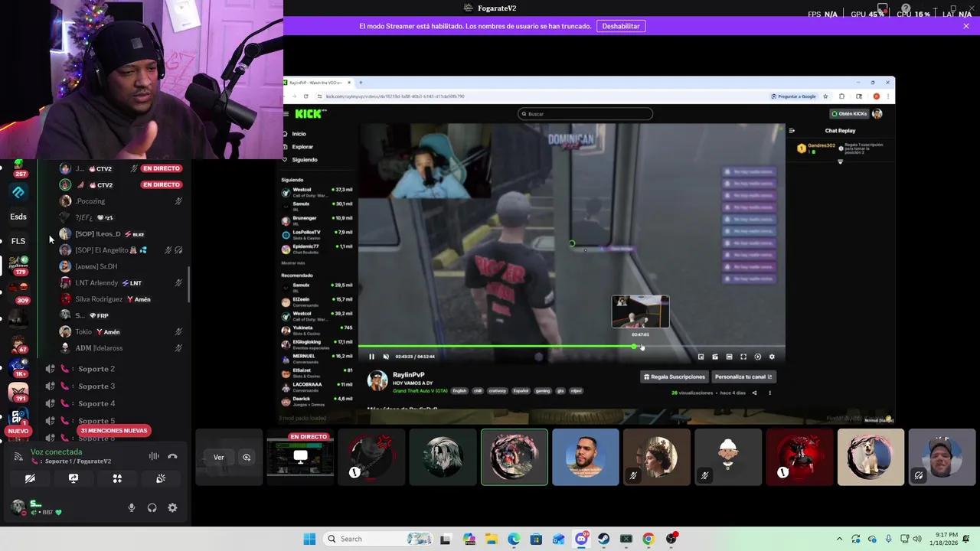Open more options menu beside share icon
Image resolution: width=980 pixels, height=551 pixels.
pos(769,393)
